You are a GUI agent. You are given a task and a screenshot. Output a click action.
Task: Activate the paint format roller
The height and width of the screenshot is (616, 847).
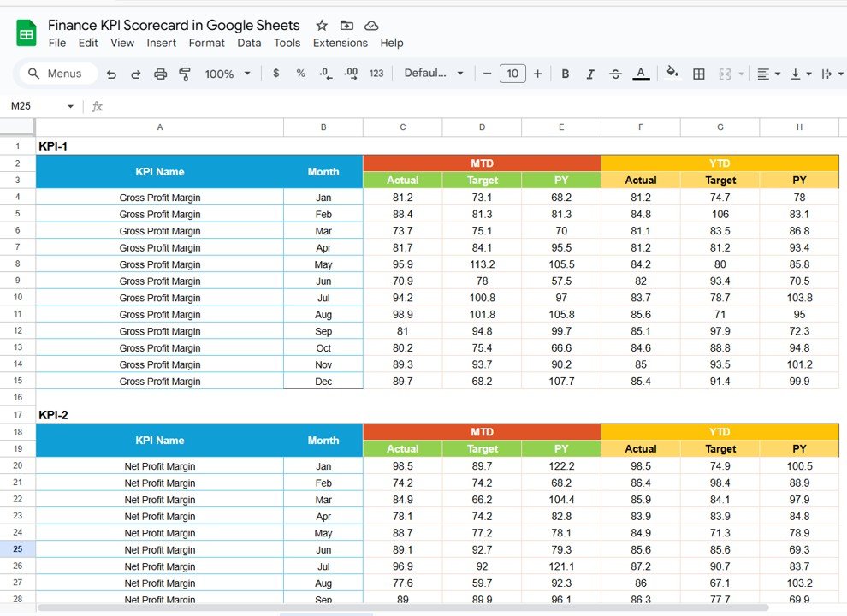coord(185,74)
